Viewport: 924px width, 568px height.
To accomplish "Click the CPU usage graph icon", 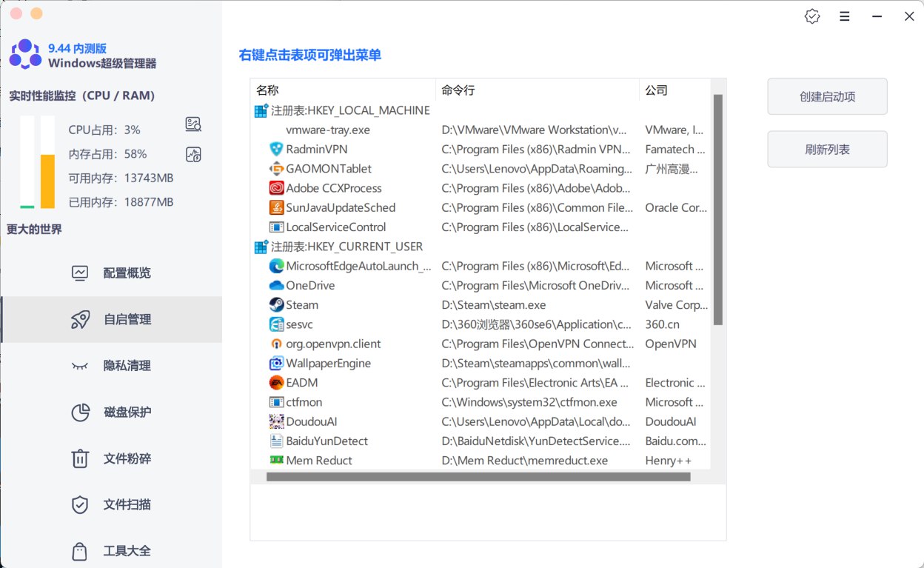I will tap(192, 124).
